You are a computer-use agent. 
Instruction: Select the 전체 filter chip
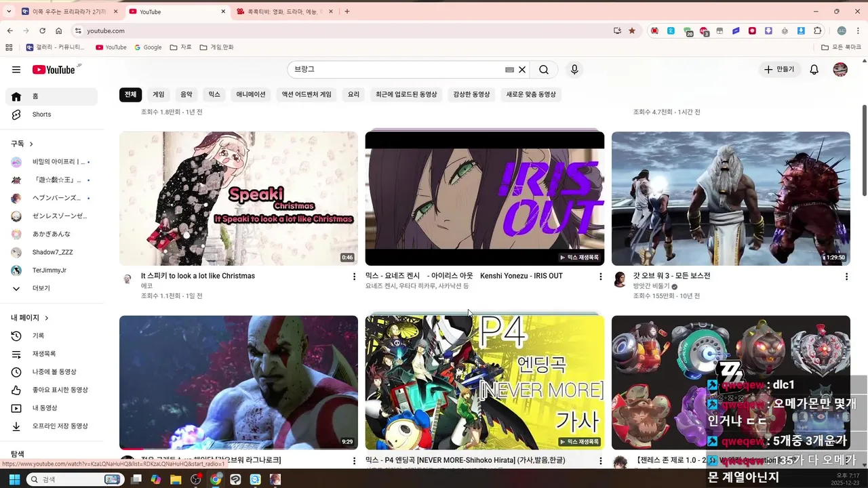(130, 94)
